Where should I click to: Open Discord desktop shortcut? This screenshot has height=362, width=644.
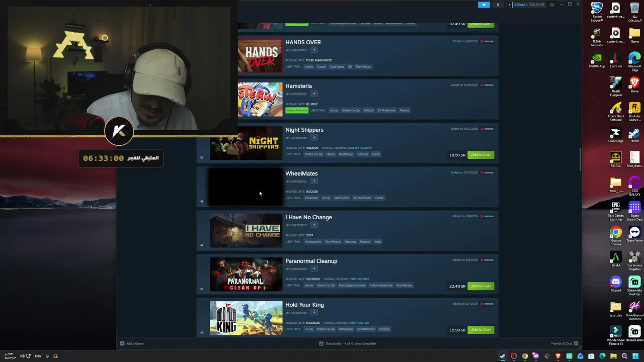616,284
